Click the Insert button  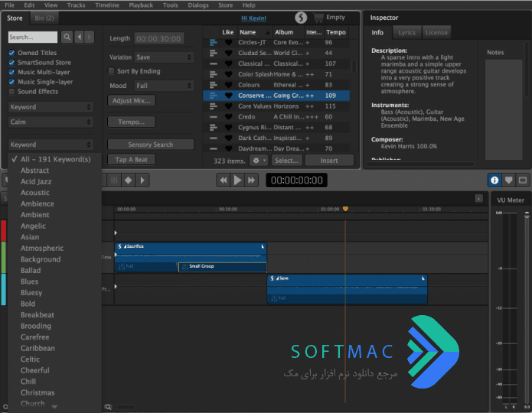(x=329, y=161)
